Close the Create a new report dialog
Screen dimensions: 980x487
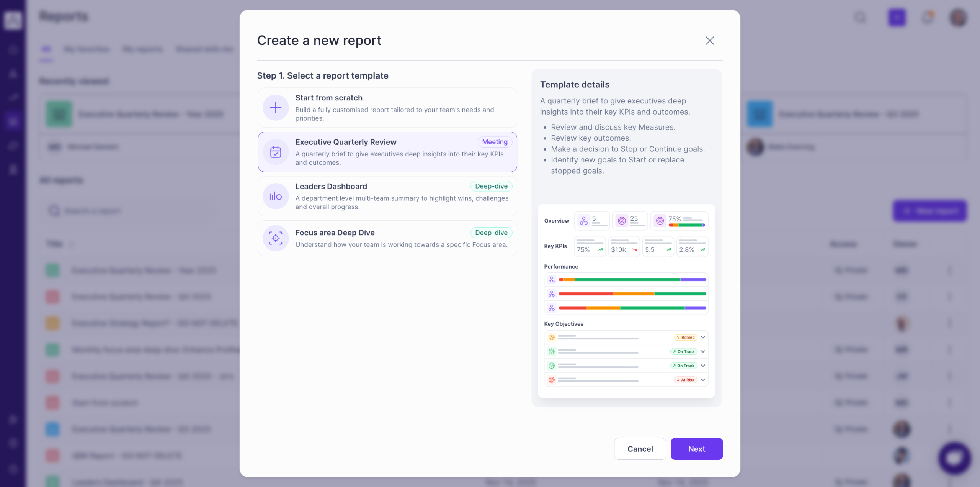point(709,41)
